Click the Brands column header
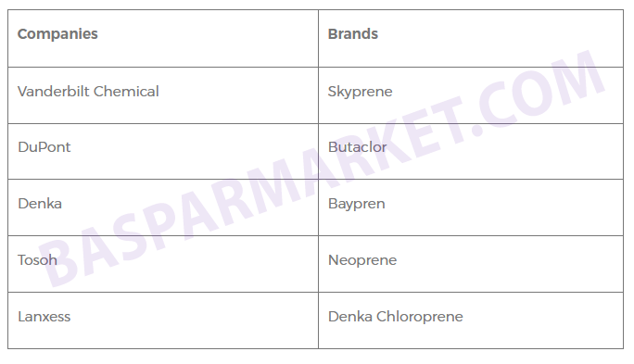 coord(471,38)
